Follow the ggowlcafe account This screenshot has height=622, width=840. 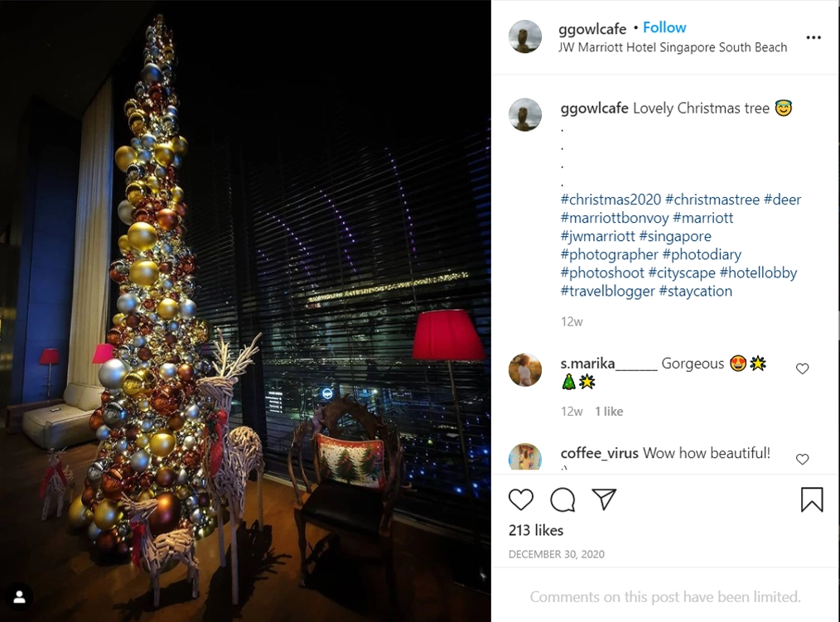(664, 27)
